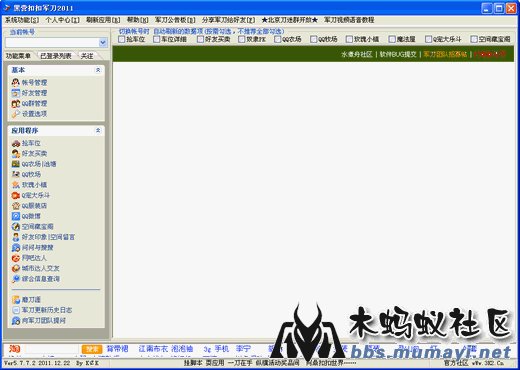Click ★北京刀迷群开放★ menu item
The image size is (520, 370).
point(289,20)
